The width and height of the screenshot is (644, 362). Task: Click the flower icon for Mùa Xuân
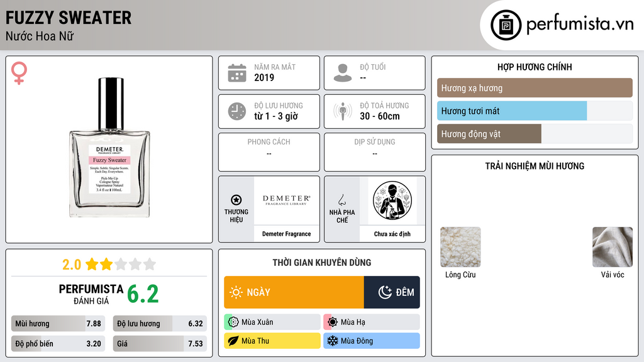[x=233, y=322]
